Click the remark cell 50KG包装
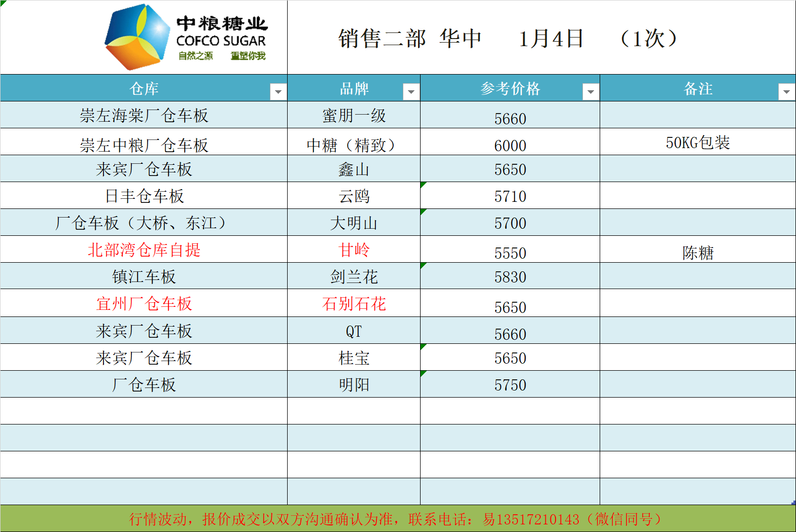796x532 pixels. coord(698,143)
